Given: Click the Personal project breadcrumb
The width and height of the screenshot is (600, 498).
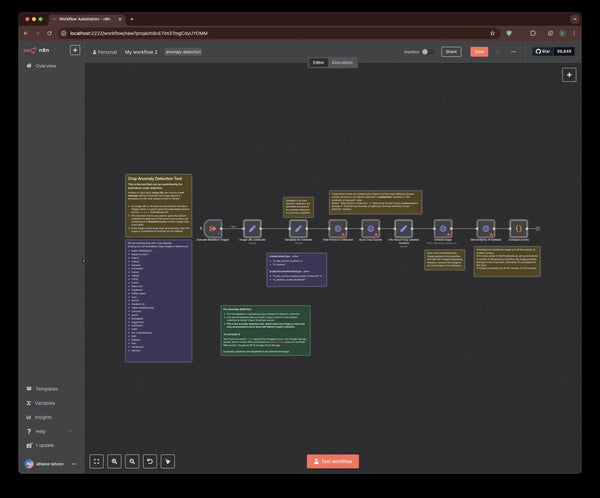Looking at the screenshot, I should 104,52.
